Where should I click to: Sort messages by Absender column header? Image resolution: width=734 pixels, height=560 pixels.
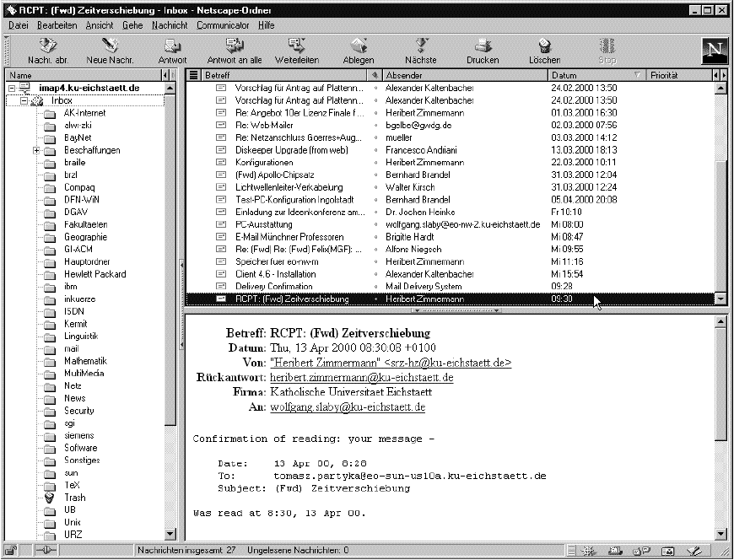465,75
